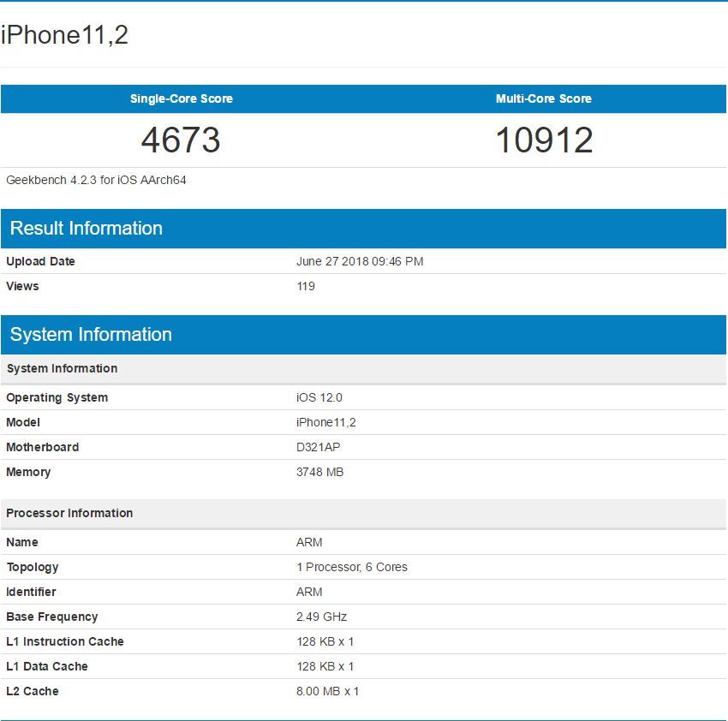
Task: Select the Memory label
Action: 28,472
